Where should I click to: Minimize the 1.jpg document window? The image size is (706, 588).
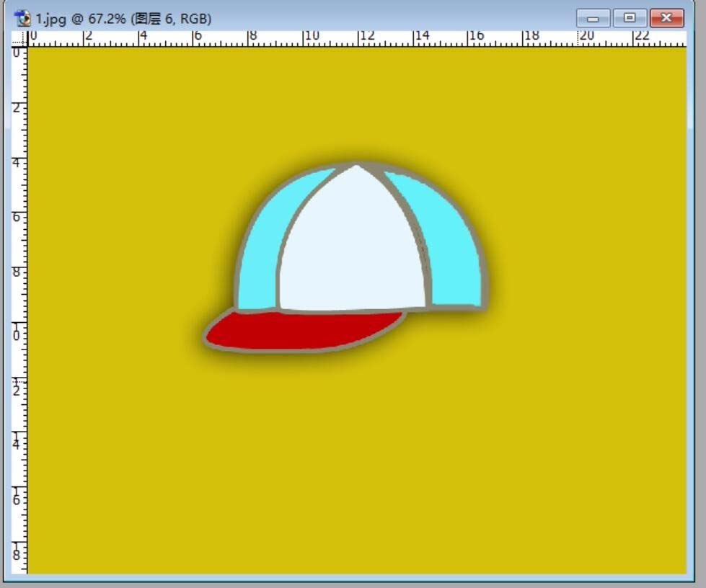pos(593,18)
